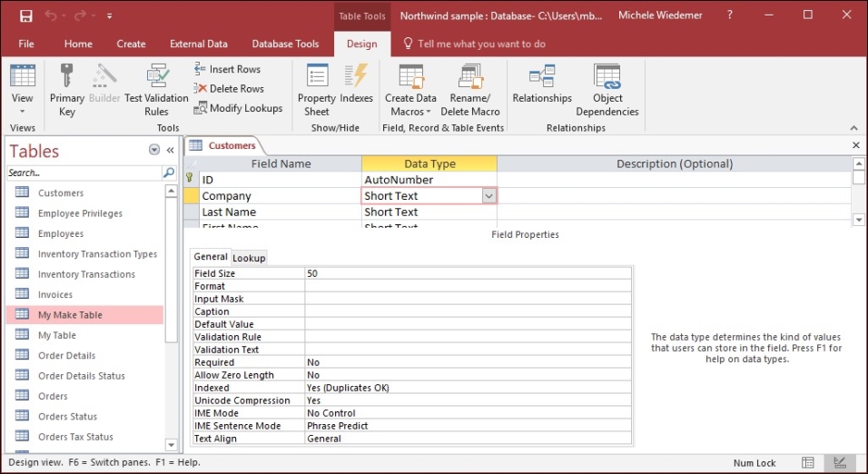
Task: Select Inventory Transactions table
Action: 85,274
